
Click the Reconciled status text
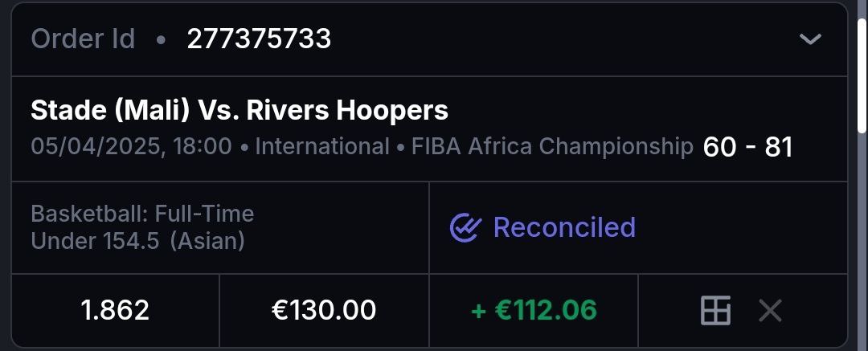pos(564,227)
